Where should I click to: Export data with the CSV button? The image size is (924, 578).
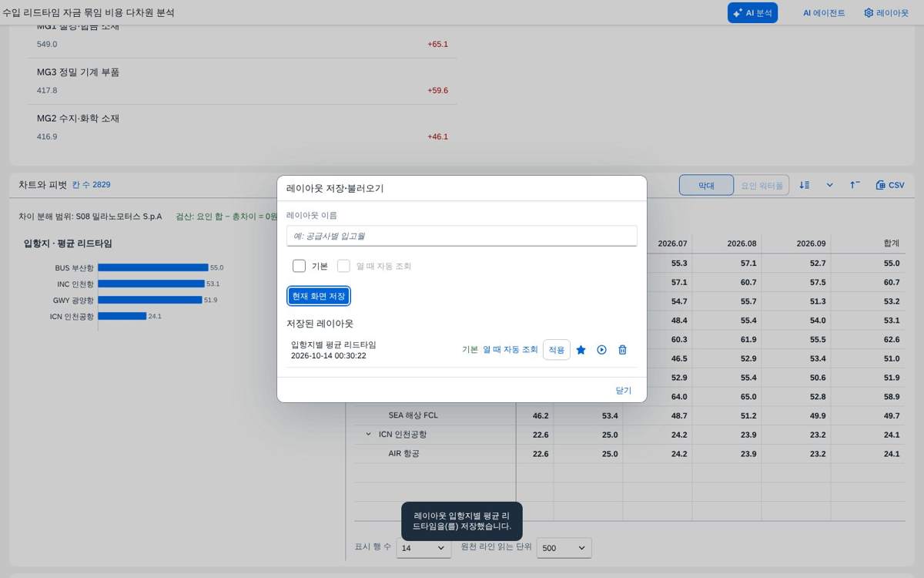[890, 185]
